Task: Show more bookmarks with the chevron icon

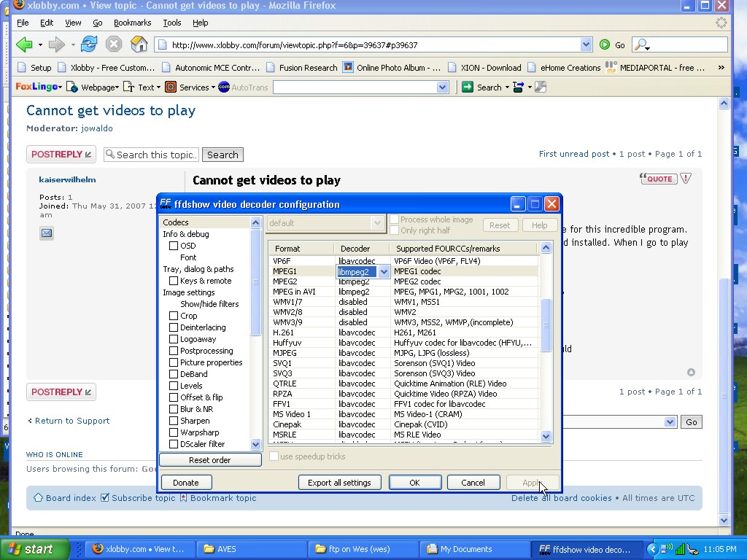Action: [x=721, y=67]
